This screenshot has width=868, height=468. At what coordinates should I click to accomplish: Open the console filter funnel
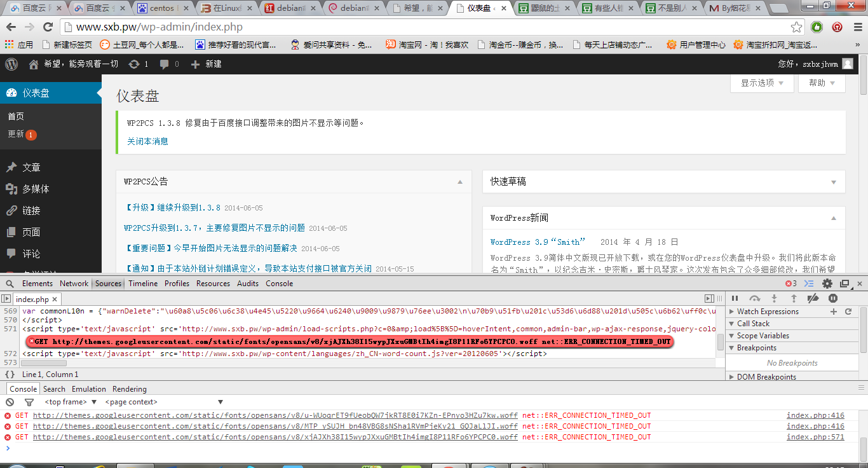tap(29, 402)
